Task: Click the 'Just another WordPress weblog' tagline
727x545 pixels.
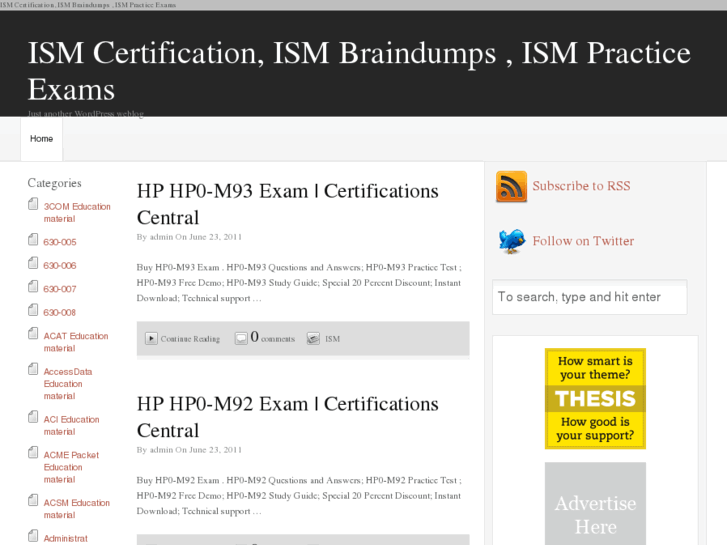Action: click(86, 114)
